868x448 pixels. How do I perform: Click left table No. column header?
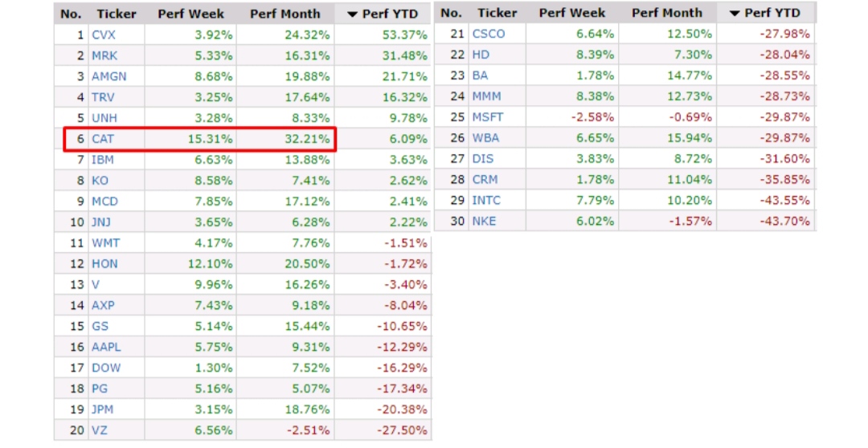(x=71, y=14)
